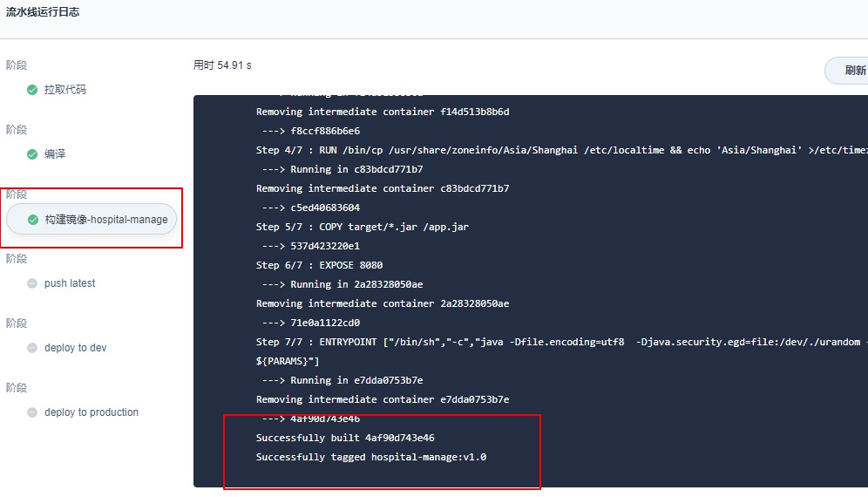Click the "Successfully built 4af90d743e46" log line
Viewport: 868px width, 497px height.
click(345, 438)
